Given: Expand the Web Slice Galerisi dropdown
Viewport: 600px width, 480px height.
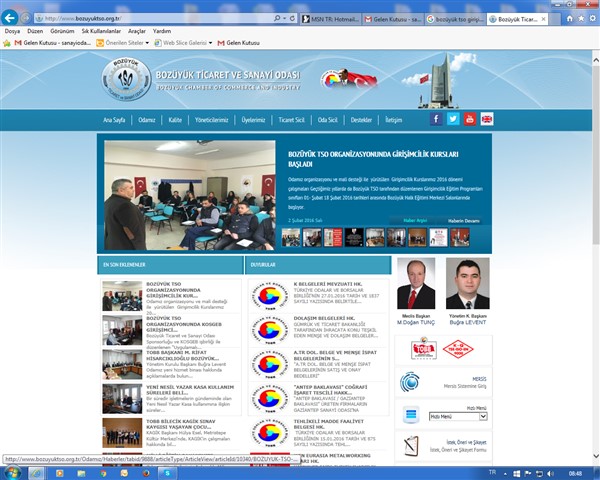Looking at the screenshot, I should [x=210, y=43].
